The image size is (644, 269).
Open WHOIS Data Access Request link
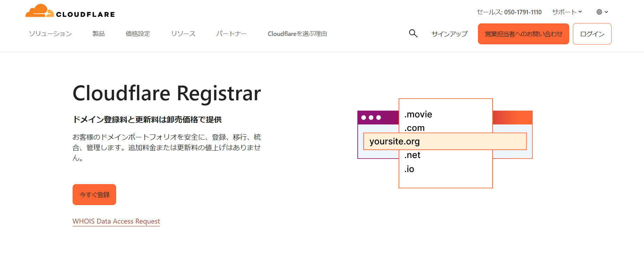116,221
